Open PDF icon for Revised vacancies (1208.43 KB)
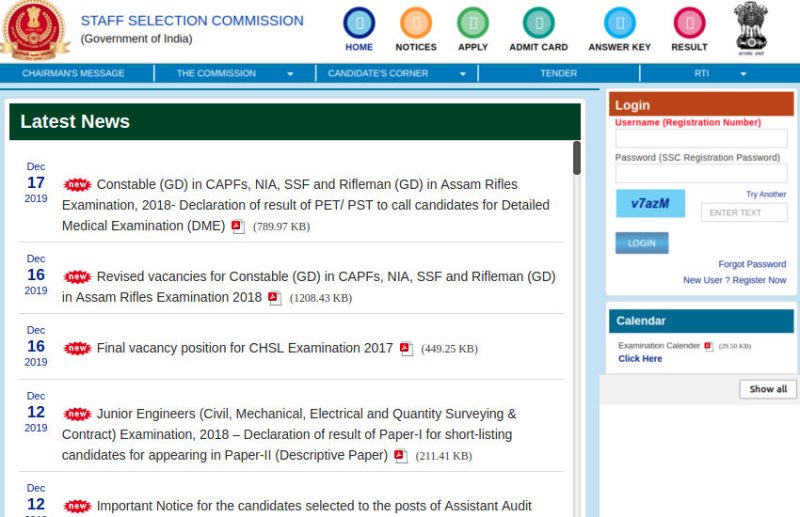The height and width of the screenshot is (517, 800). coord(274,298)
